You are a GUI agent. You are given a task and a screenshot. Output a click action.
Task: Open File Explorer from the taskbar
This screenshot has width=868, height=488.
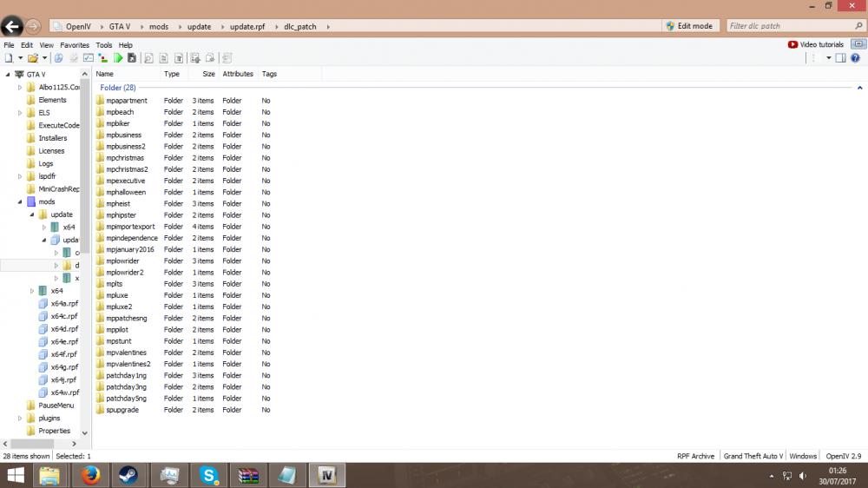click(x=49, y=475)
